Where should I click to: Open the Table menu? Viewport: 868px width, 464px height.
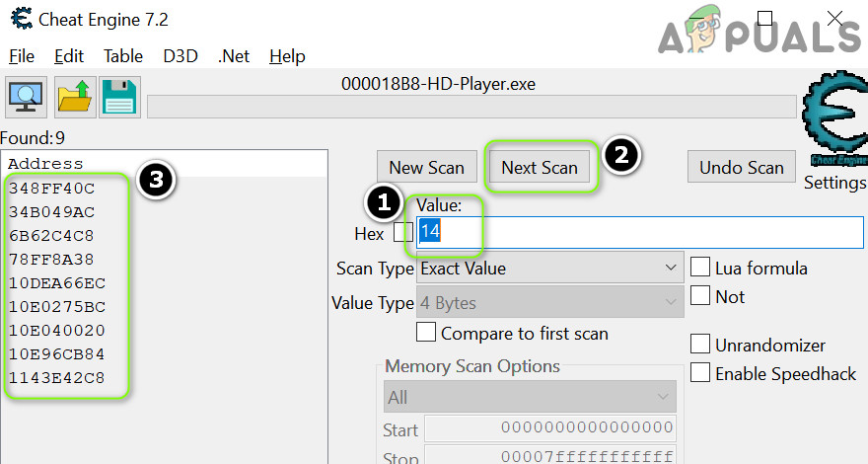point(123,56)
